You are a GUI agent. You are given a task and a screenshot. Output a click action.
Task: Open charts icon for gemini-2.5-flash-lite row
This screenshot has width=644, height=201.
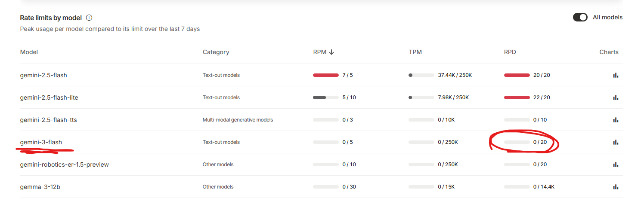click(x=616, y=97)
